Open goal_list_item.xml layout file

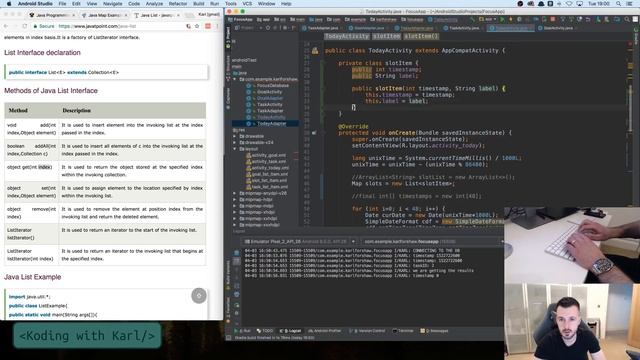pos(269,174)
